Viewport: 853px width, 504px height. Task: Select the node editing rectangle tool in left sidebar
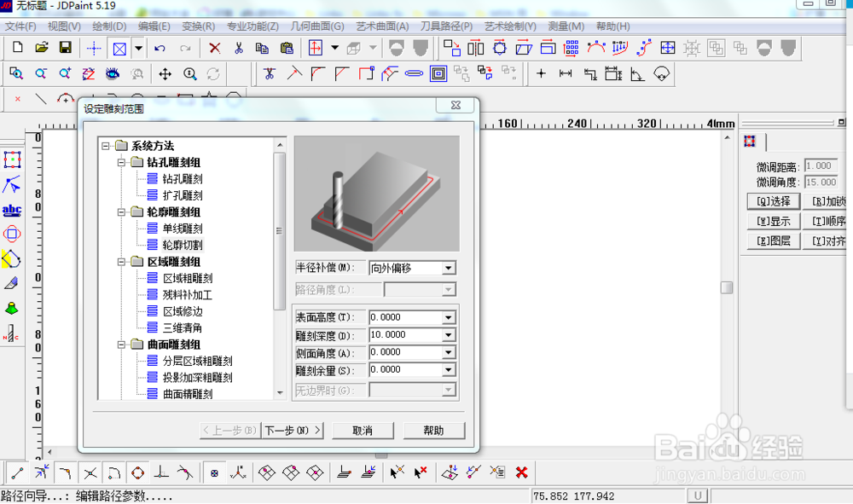point(12,159)
